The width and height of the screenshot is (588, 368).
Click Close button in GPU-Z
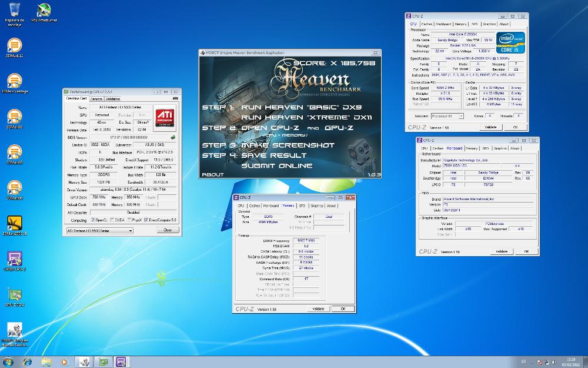point(168,230)
